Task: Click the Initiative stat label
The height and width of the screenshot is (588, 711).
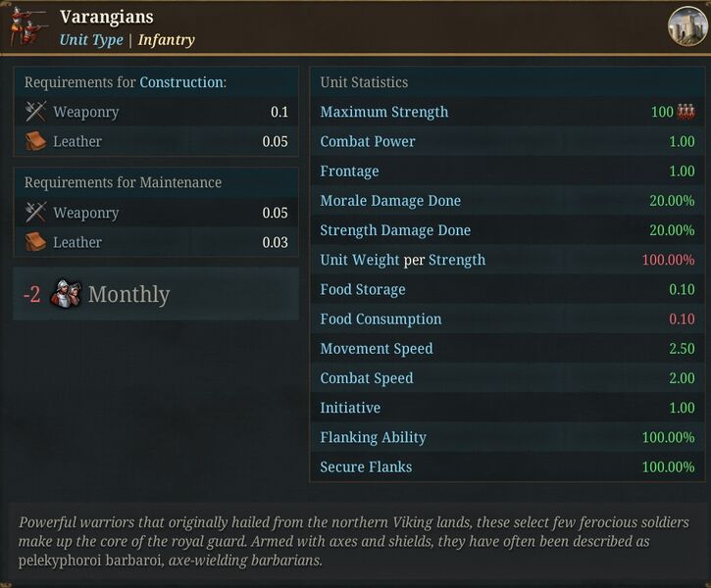Action: [x=350, y=408]
